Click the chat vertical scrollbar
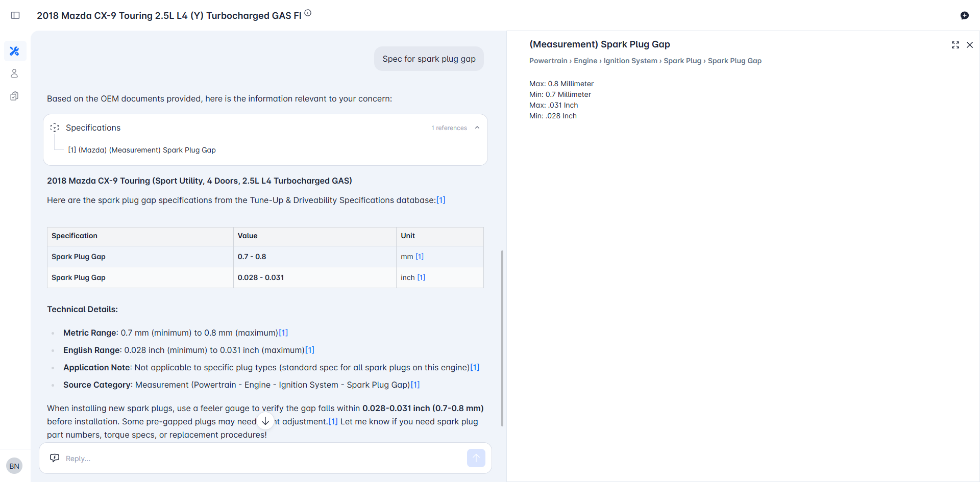980x482 pixels. click(502, 337)
